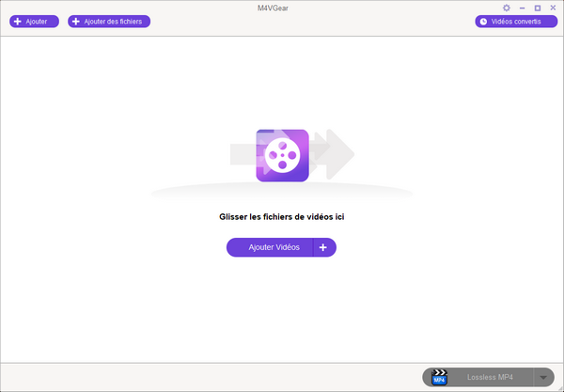This screenshot has width=564, height=392.
Task: Minimize the M4VGear window
Action: [523, 8]
